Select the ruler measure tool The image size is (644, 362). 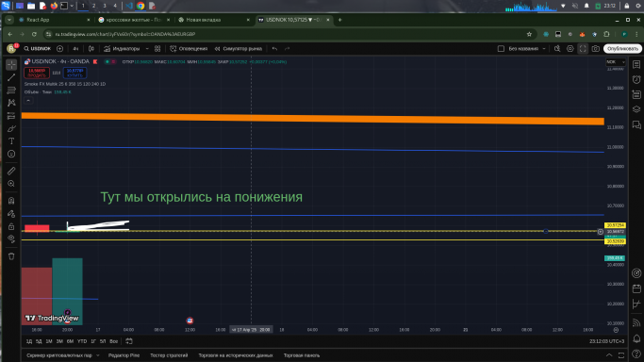(x=11, y=171)
